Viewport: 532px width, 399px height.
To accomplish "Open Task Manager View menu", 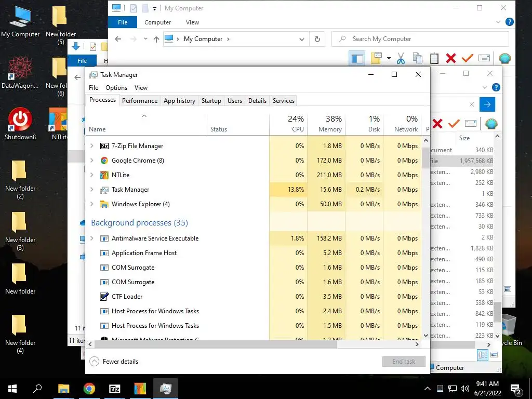I will 141,88.
